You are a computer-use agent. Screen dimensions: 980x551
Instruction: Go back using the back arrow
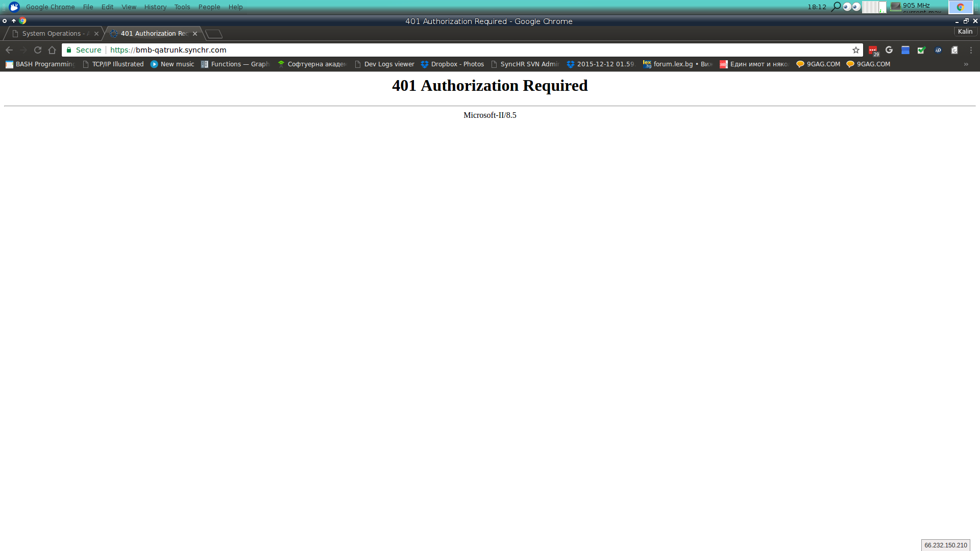[x=9, y=50]
